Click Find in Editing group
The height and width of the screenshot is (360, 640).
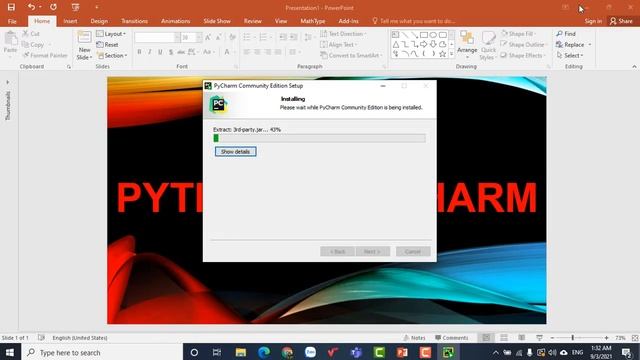click(x=566, y=34)
